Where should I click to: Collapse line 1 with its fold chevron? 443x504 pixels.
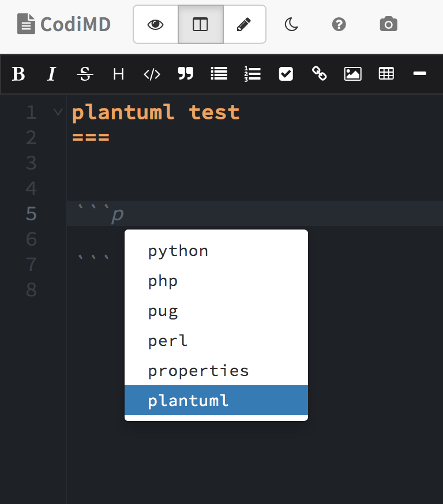(57, 112)
